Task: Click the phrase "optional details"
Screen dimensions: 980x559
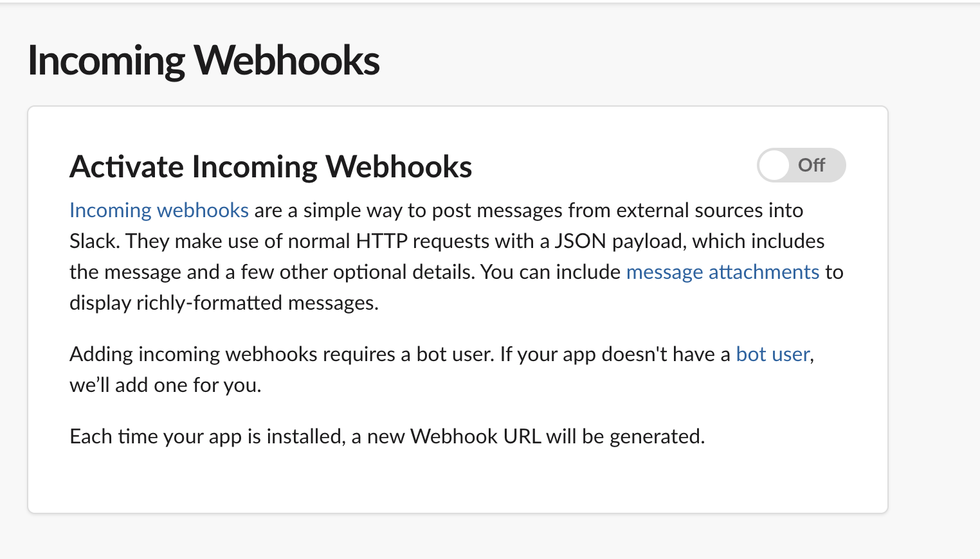Action: (x=404, y=272)
